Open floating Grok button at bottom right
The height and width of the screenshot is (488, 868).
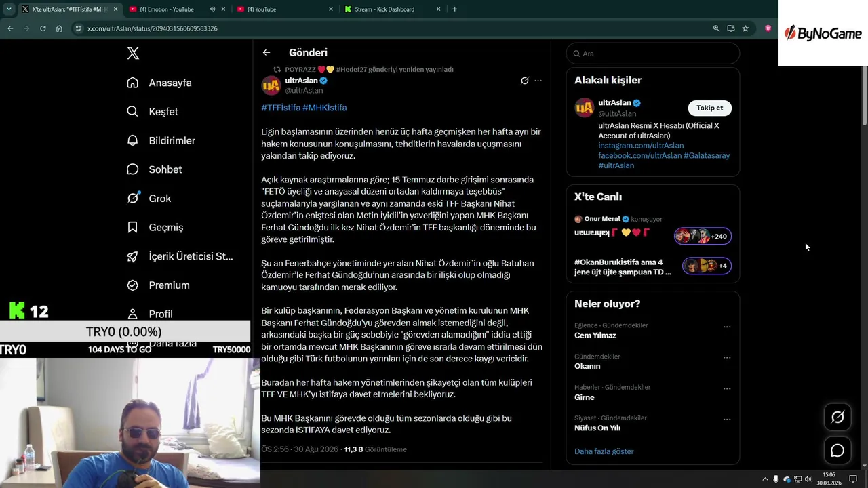(837, 418)
